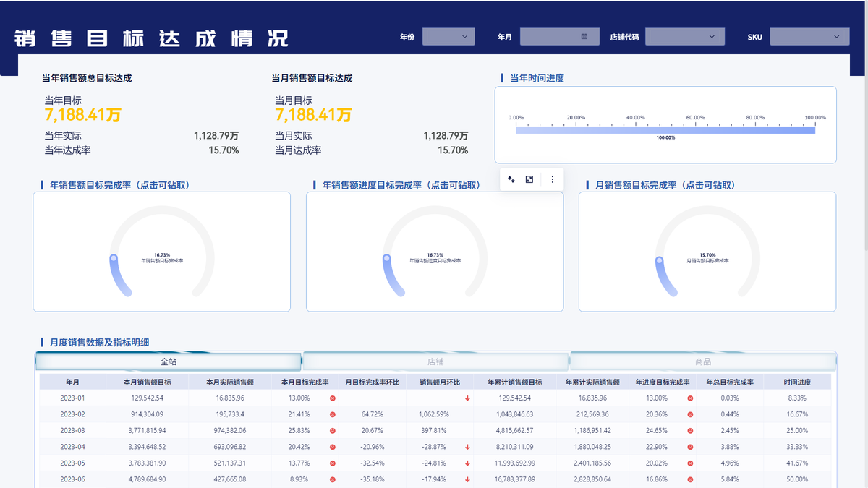Click the 时间进度 column header
This screenshot has height=488, width=868.
[797, 382]
